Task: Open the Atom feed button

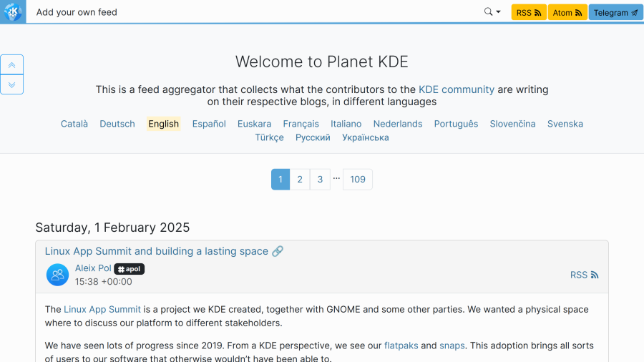Action: tap(567, 13)
